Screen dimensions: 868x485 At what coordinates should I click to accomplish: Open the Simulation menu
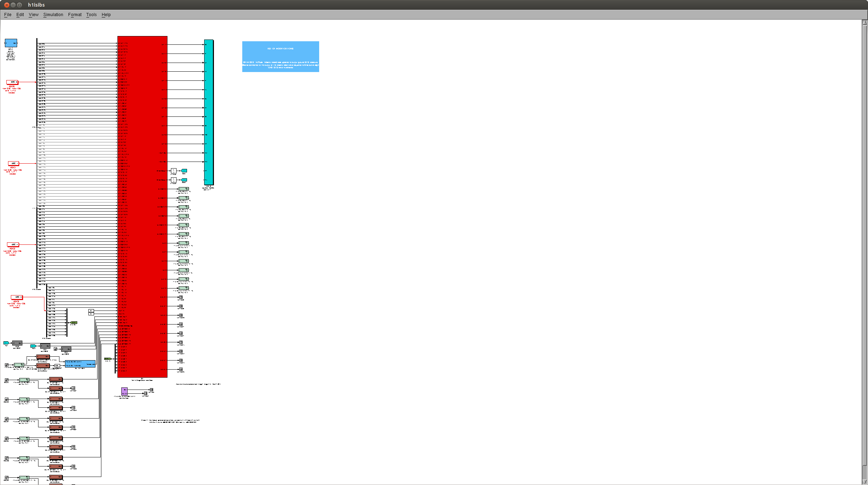(53, 15)
